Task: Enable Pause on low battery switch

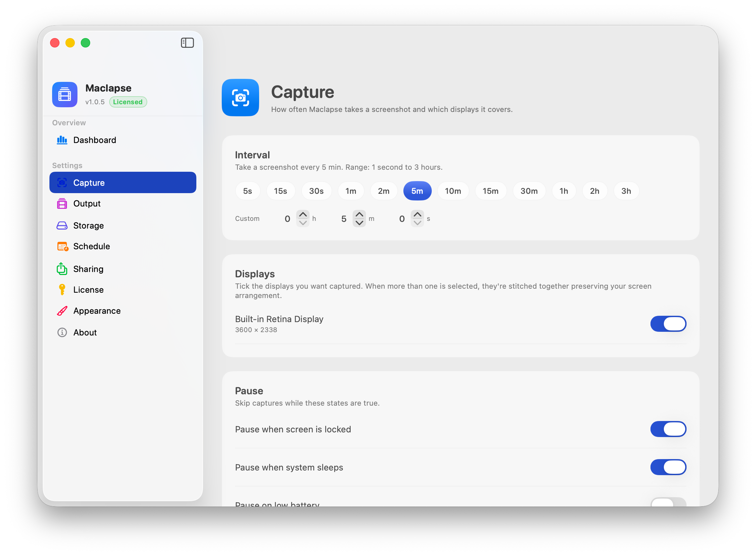Action: pyautogui.click(x=669, y=503)
